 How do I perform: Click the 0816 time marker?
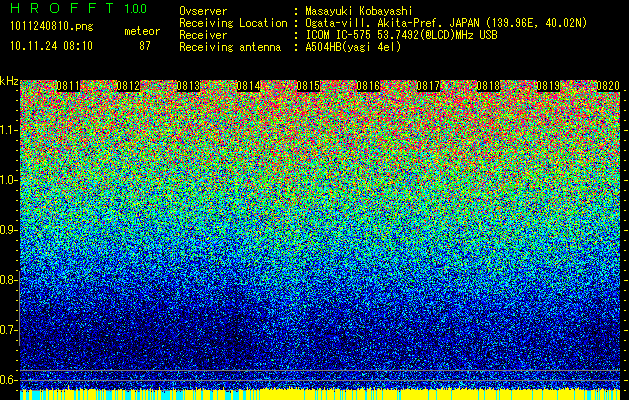368,86
